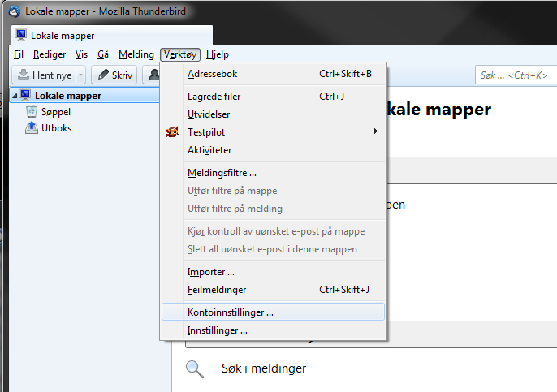Click the Hent nye button
Screen dimensions: 557x392
(x=44, y=75)
